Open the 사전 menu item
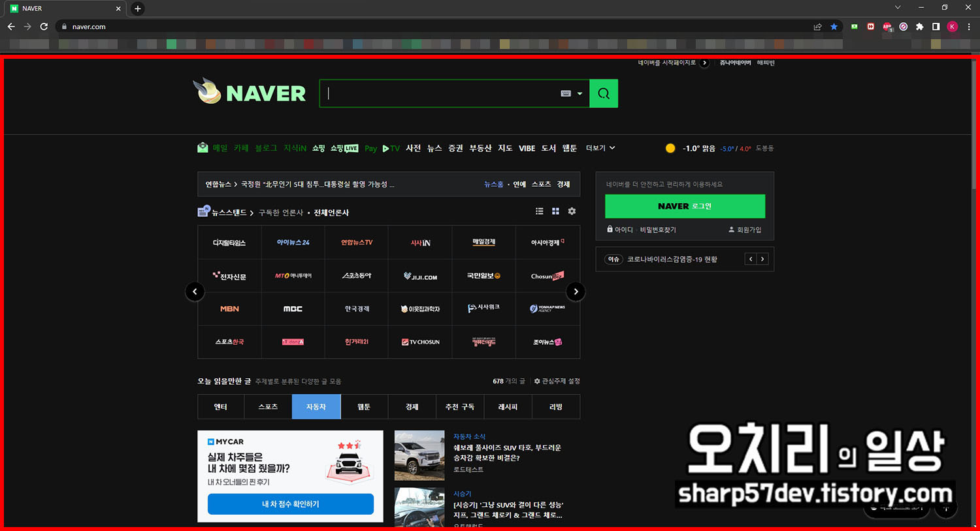The height and width of the screenshot is (531, 980). click(413, 148)
